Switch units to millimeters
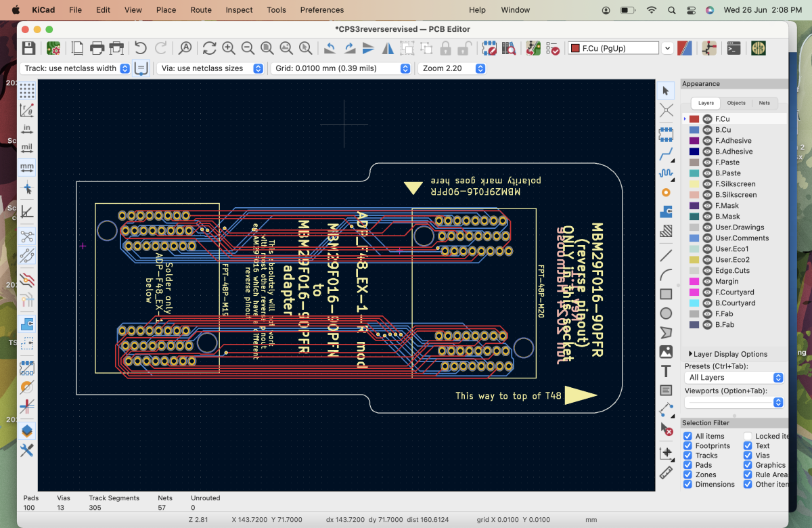Viewport: 812px width, 528px height. (x=27, y=167)
